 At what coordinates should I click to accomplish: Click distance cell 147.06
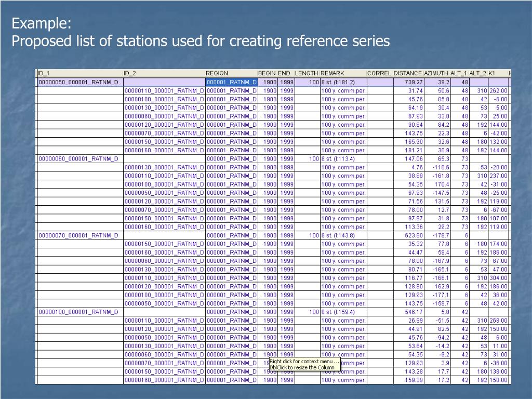tap(408, 159)
